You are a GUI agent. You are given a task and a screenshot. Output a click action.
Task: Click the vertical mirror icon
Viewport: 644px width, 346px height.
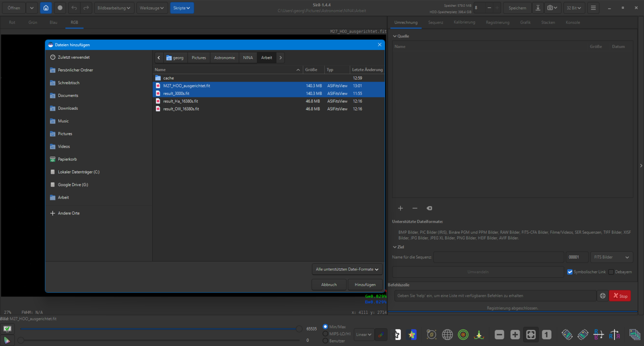coord(615,335)
